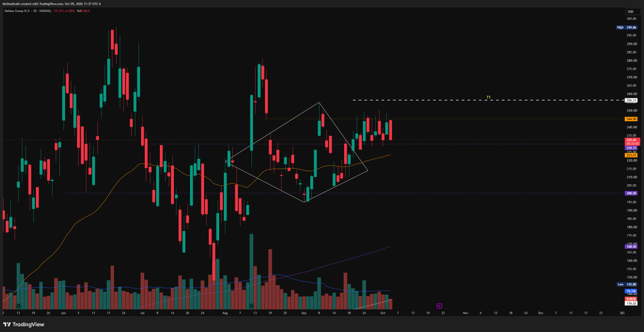
Task: Click the white 256.13 target price label
Action: (631, 100)
